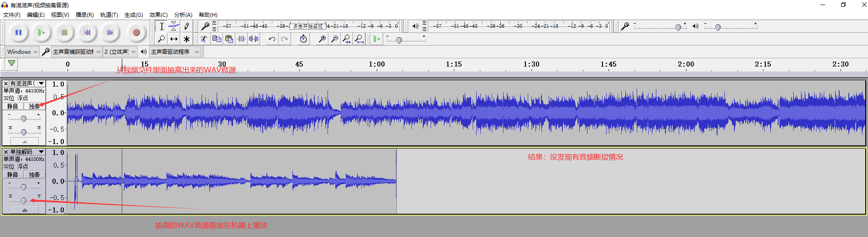Click the Paste icon in edit toolbar
Viewport: 868px width, 237px height.
tap(229, 39)
